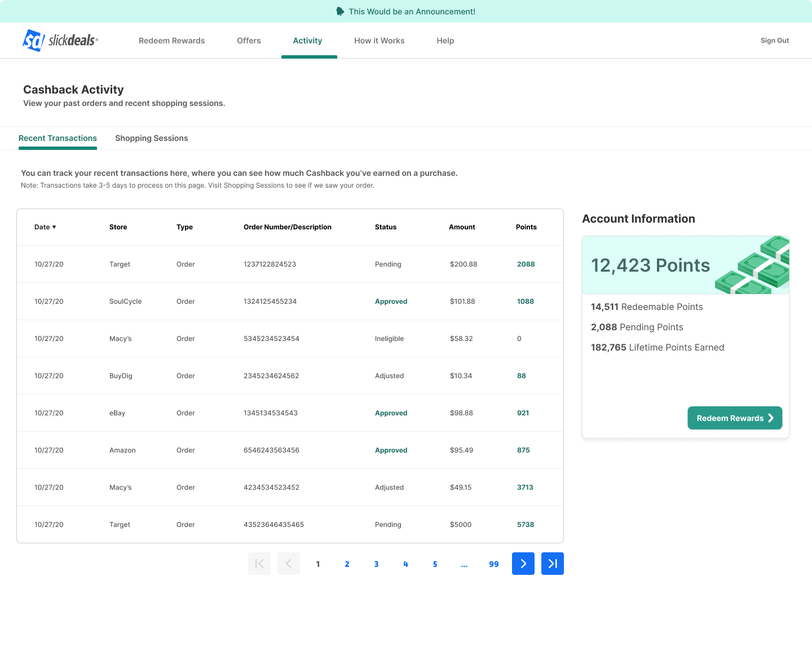Click the chevron inside the Redeem Rewards button
The width and height of the screenshot is (812, 656).
[x=770, y=418]
